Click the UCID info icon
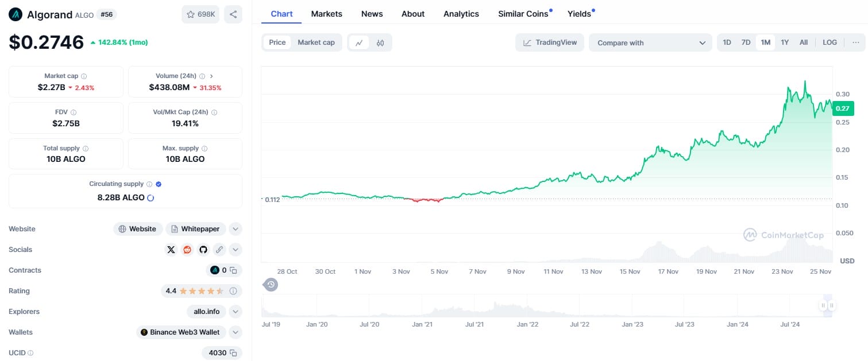The image size is (868, 361). tap(30, 353)
